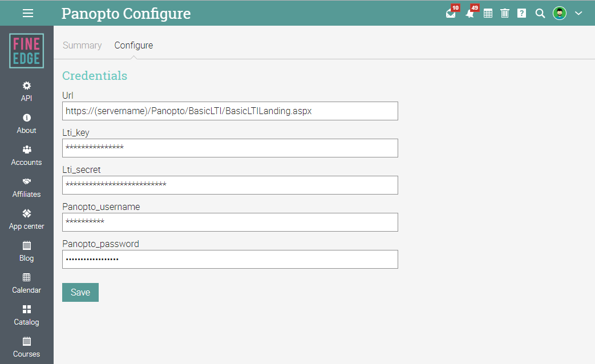Open the calendar grid icon in header
The image size is (595, 364).
click(488, 14)
